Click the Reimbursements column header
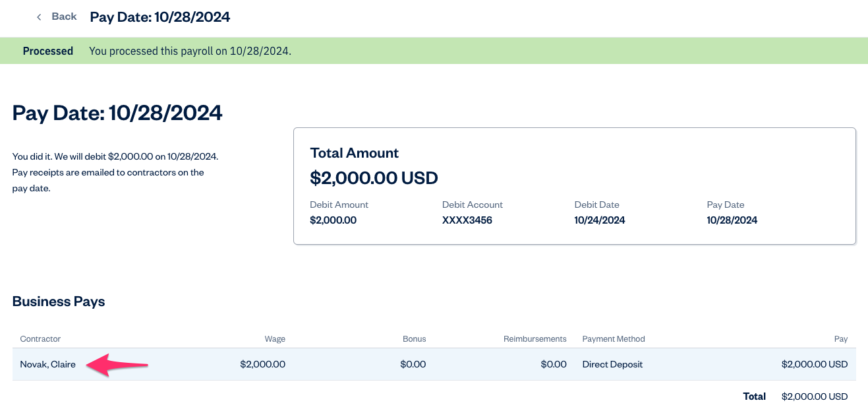This screenshot has height=409, width=868. pos(535,339)
